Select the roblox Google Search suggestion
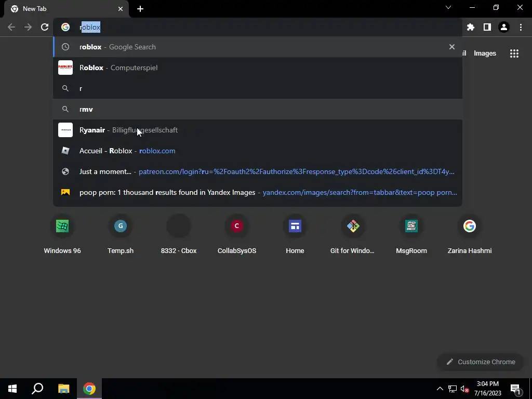532x399 pixels. point(258,47)
